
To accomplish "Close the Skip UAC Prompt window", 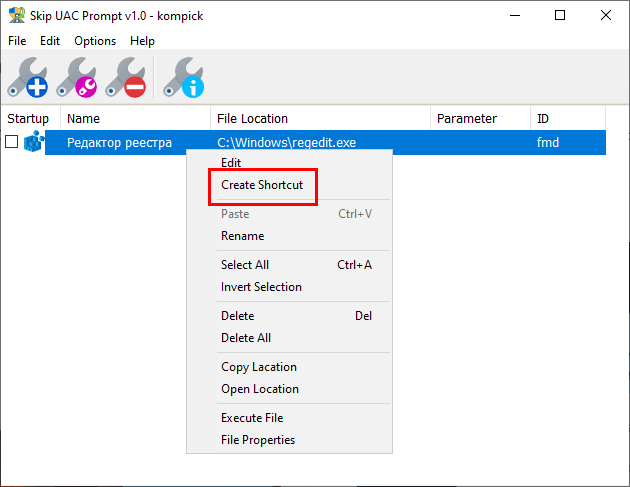I will click(605, 15).
